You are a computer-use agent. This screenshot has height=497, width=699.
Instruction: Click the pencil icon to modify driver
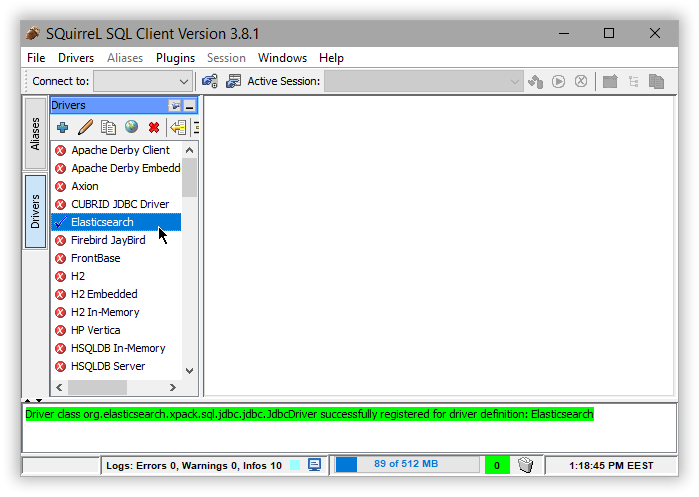pos(85,127)
